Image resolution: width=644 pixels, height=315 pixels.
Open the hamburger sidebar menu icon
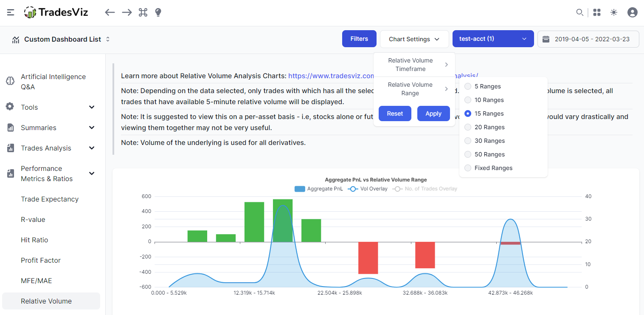(x=11, y=12)
